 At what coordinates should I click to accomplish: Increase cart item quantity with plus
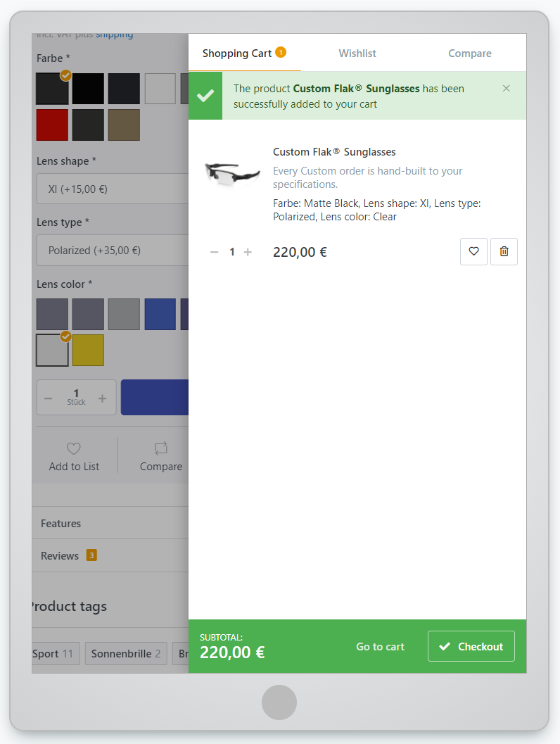pos(248,252)
